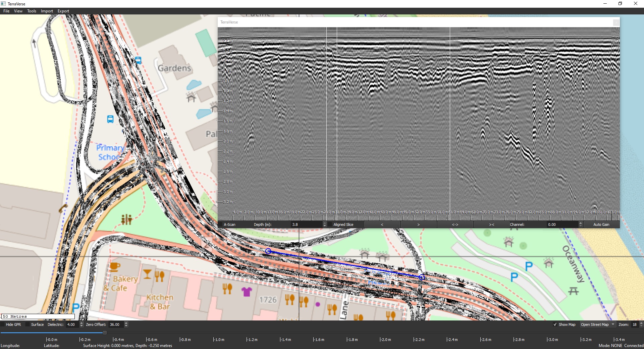
Task: Toggle the Aligned Slice checkbox
Action: (330, 225)
